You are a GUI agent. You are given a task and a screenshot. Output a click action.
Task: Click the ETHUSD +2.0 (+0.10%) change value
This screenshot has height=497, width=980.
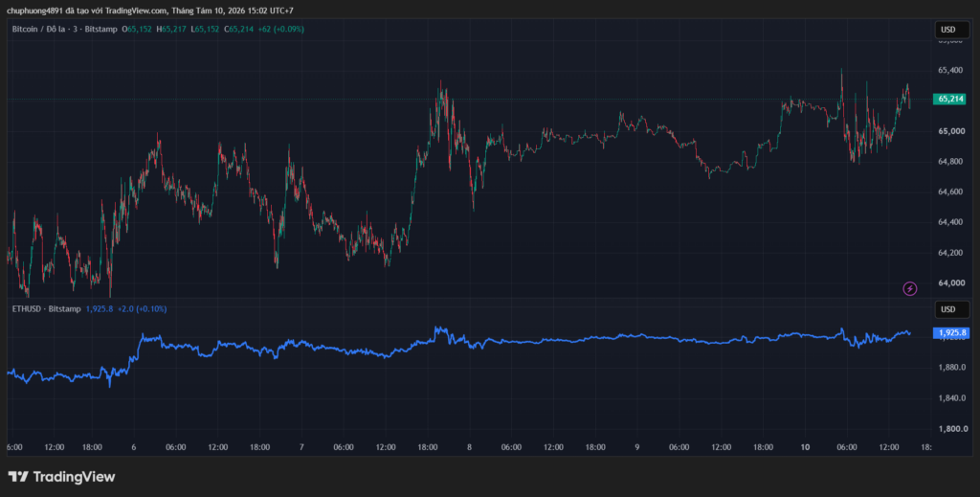coord(143,308)
